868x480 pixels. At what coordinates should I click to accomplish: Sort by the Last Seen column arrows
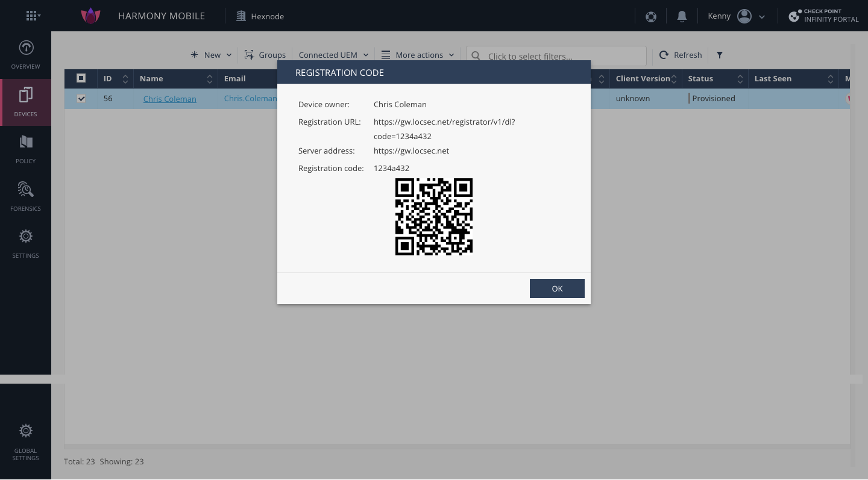(x=831, y=79)
